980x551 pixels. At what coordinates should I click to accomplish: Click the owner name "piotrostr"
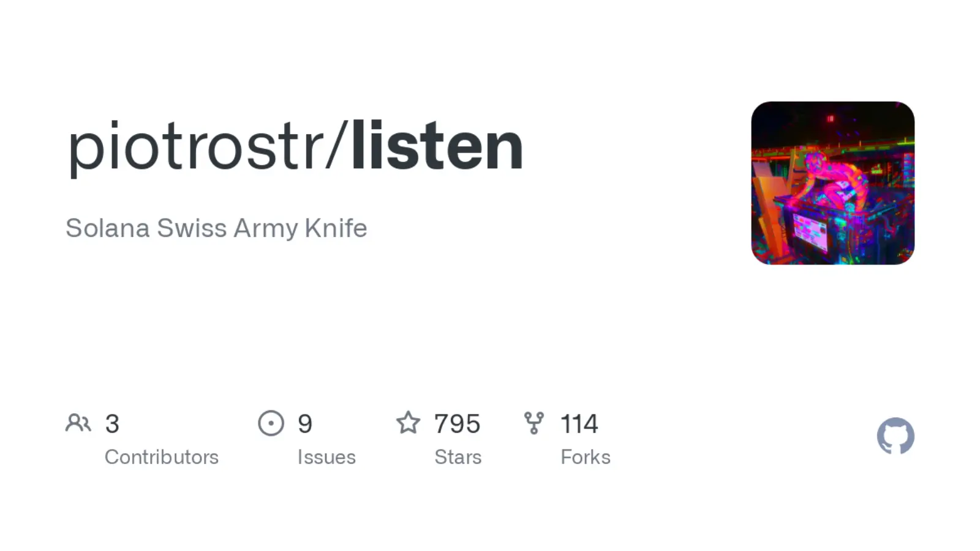[195, 147]
